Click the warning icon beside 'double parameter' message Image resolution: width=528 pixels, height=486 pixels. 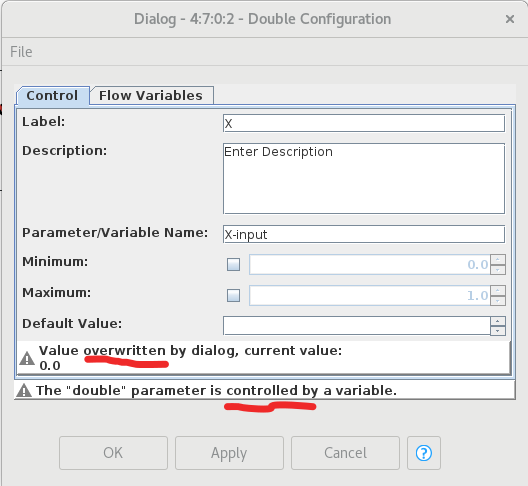[24, 391]
